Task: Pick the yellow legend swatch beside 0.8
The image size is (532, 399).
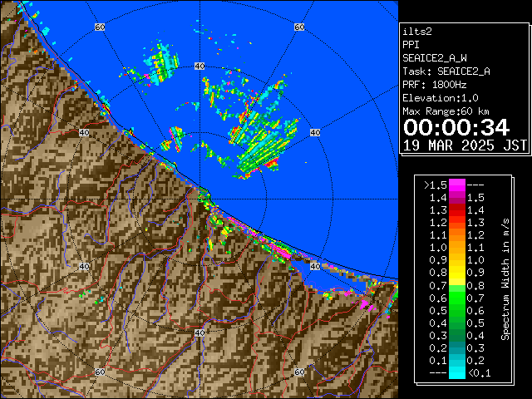Action: tap(457, 273)
